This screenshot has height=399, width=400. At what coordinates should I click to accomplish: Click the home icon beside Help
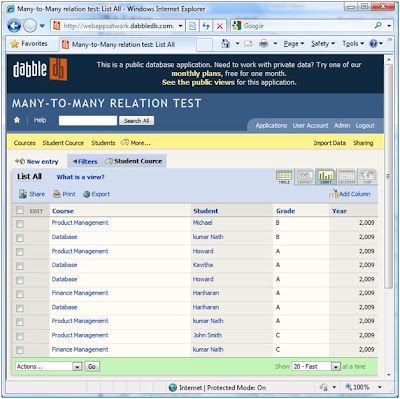pos(17,120)
